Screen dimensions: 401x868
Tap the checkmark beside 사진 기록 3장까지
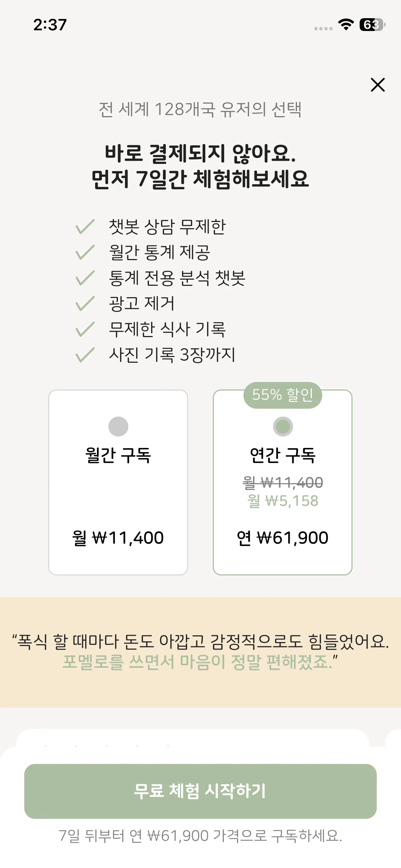(85, 355)
